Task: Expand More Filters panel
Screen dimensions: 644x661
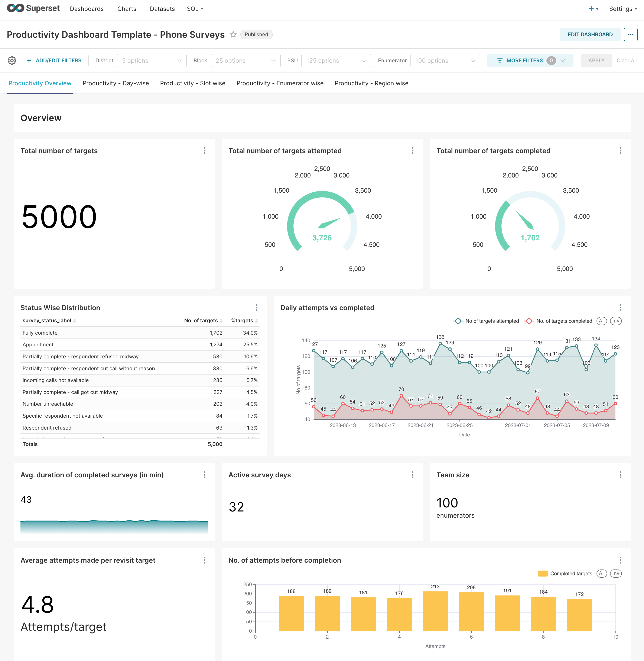Action: pos(530,61)
